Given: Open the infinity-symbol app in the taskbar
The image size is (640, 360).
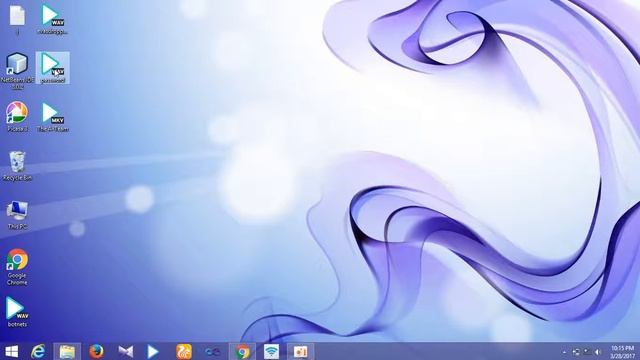Looking at the screenshot, I should point(213,351).
